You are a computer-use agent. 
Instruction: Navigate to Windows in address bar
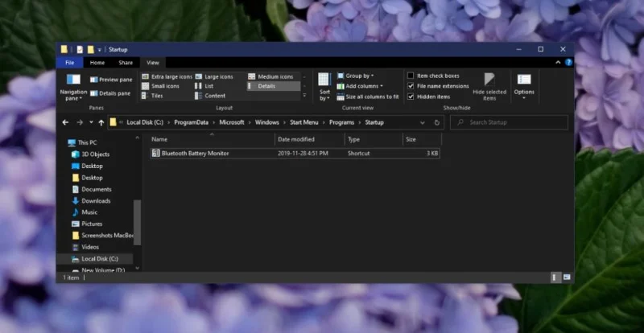[267, 122]
